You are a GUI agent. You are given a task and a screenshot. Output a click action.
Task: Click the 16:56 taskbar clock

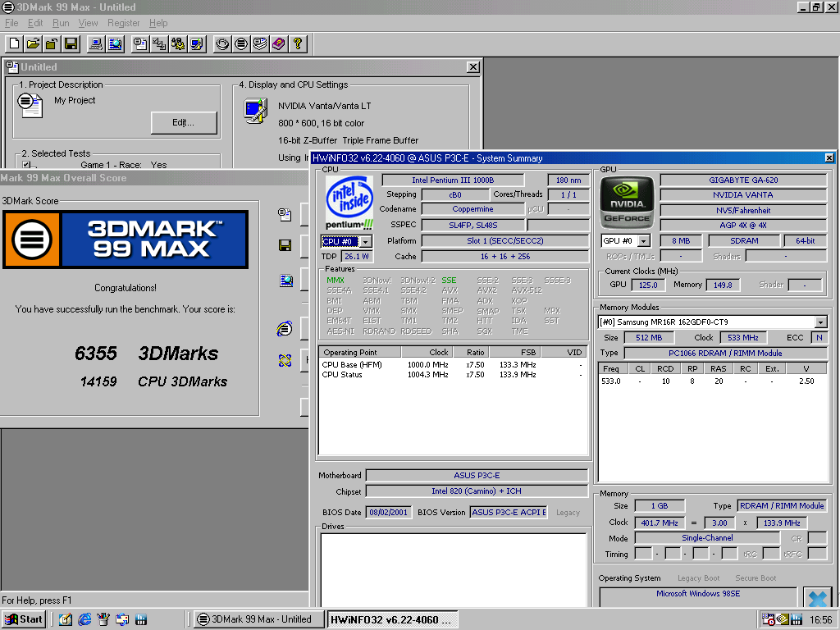820,619
